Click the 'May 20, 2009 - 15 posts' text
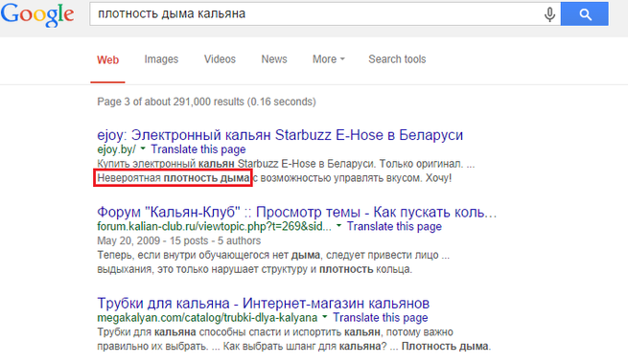 [178, 240]
